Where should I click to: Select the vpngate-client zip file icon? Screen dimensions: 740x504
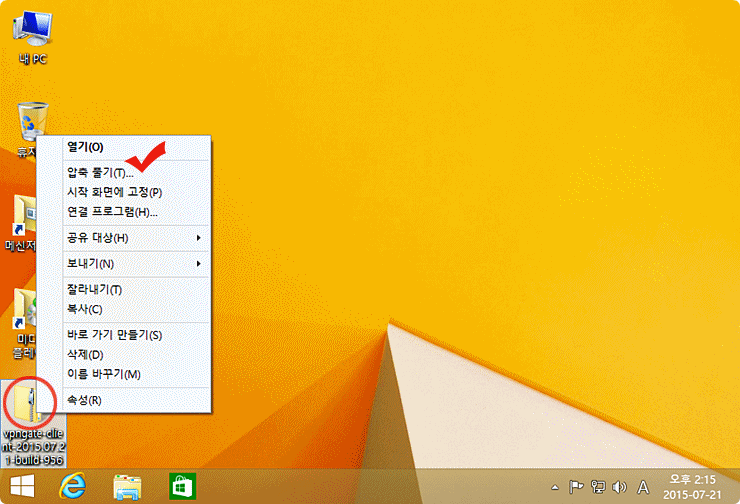(27, 401)
